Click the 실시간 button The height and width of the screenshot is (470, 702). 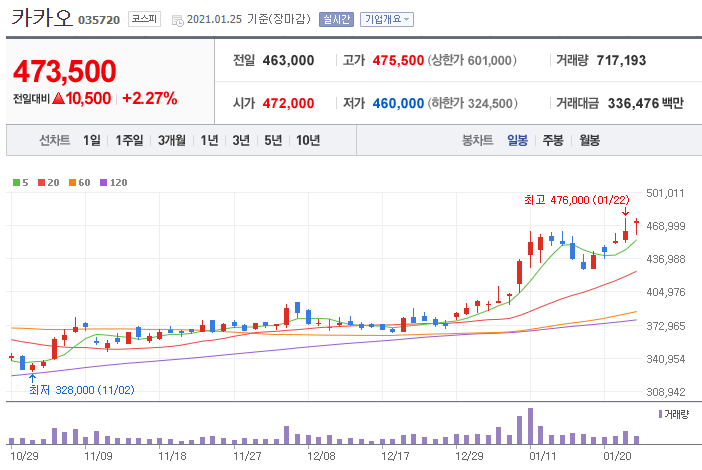point(336,19)
